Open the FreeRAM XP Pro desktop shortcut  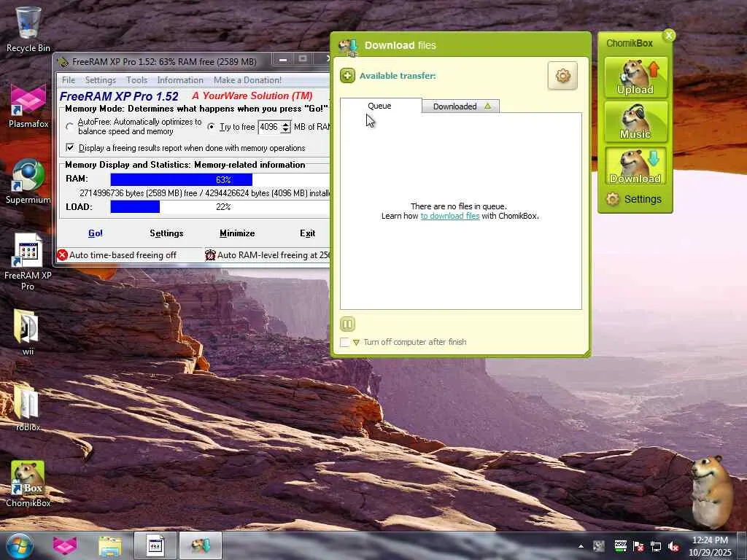[x=28, y=262]
